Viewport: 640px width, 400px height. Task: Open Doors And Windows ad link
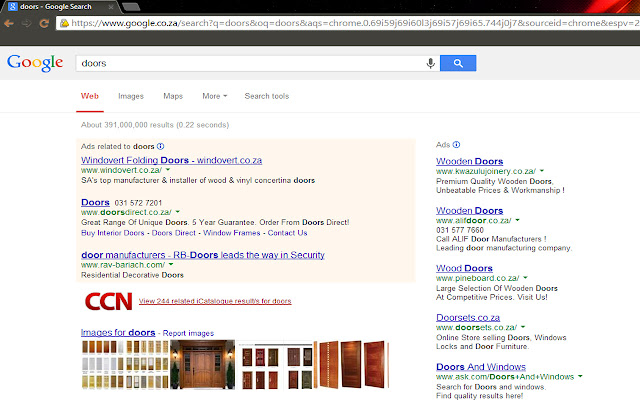pos(481,367)
